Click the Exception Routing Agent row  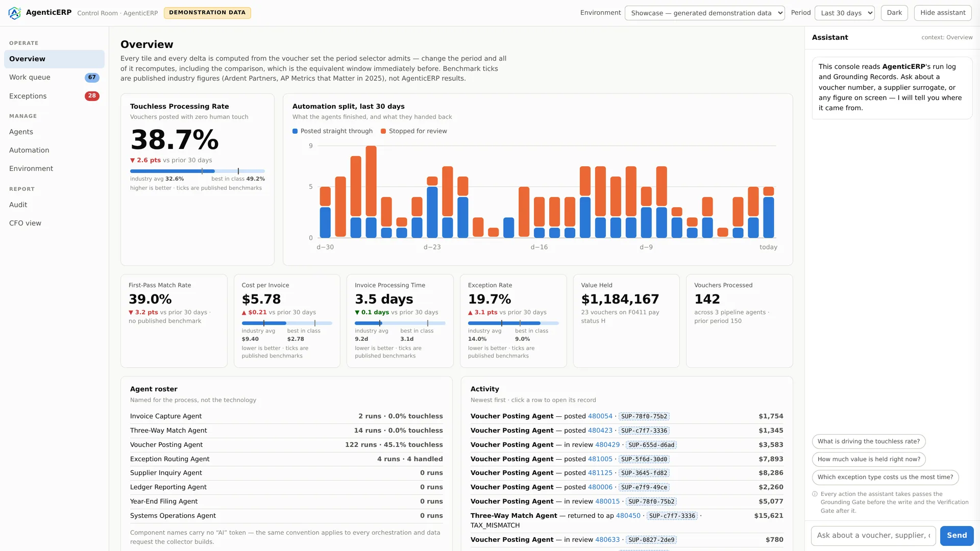pos(286,459)
